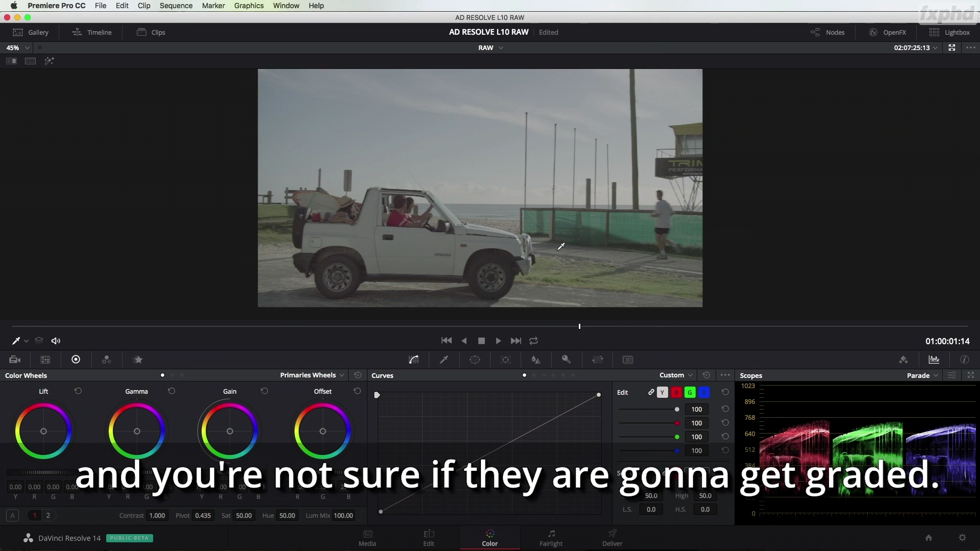Toggle playback loop mode
Screen dimensions: 980x551
[533, 341]
